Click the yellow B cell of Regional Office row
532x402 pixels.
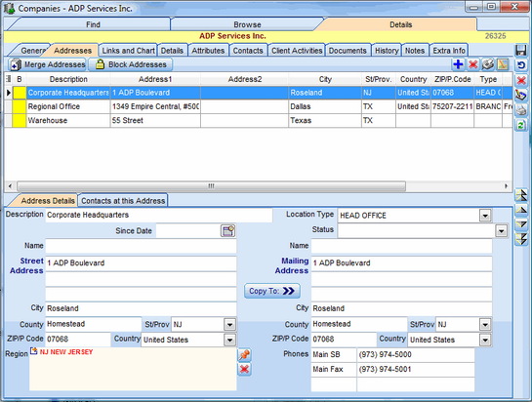click(20, 106)
